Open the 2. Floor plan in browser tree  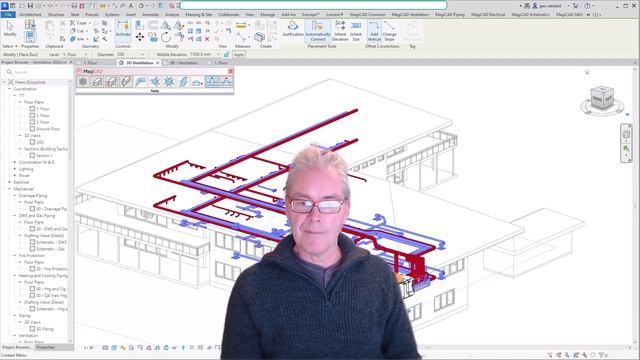[43, 116]
